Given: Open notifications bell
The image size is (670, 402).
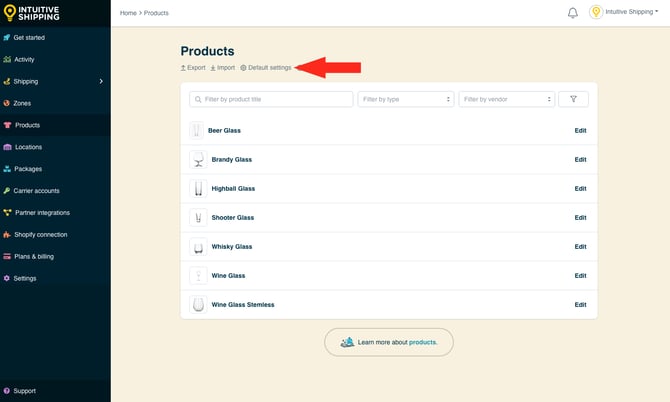Looking at the screenshot, I should coord(573,13).
